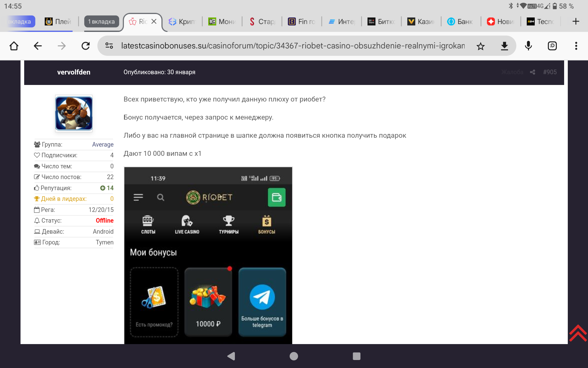Close the current Riobet tab
This screenshot has width=588, height=368.
(154, 21)
